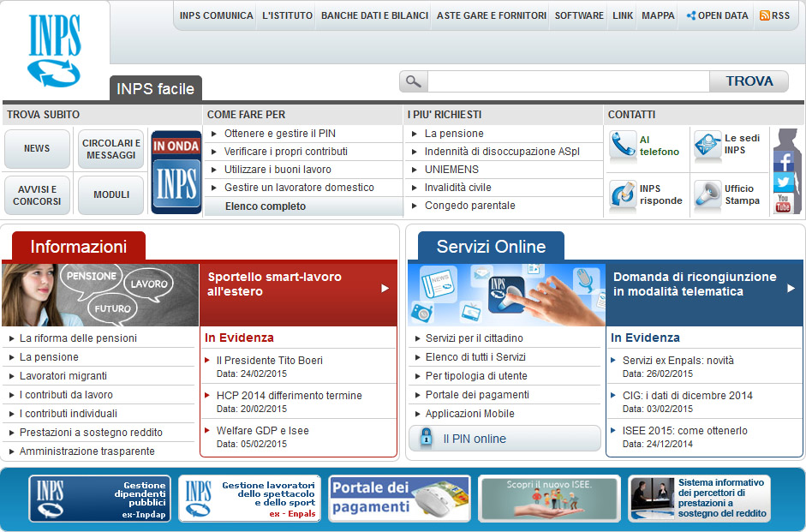Open Servizi per il cittadino
This screenshot has width=806, height=532.
(x=474, y=338)
